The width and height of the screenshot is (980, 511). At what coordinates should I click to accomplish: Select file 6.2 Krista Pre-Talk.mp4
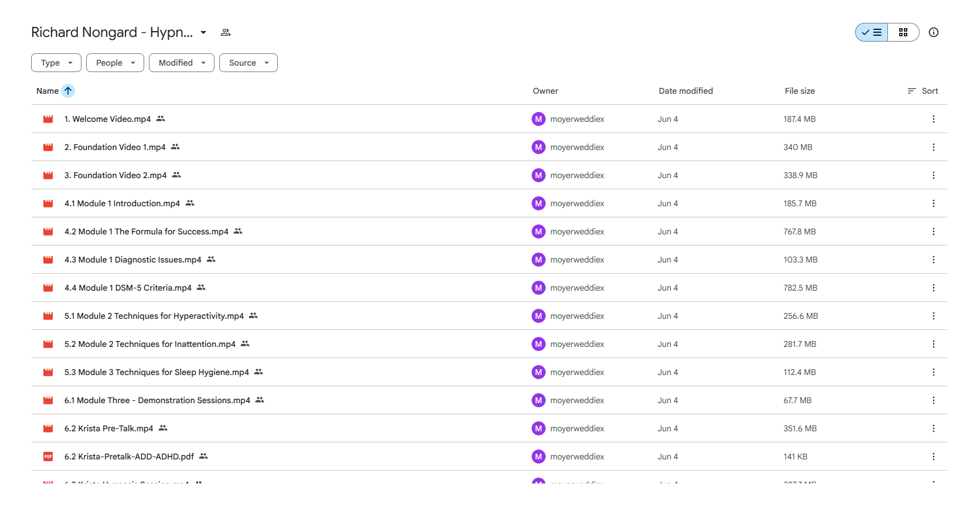click(x=108, y=428)
